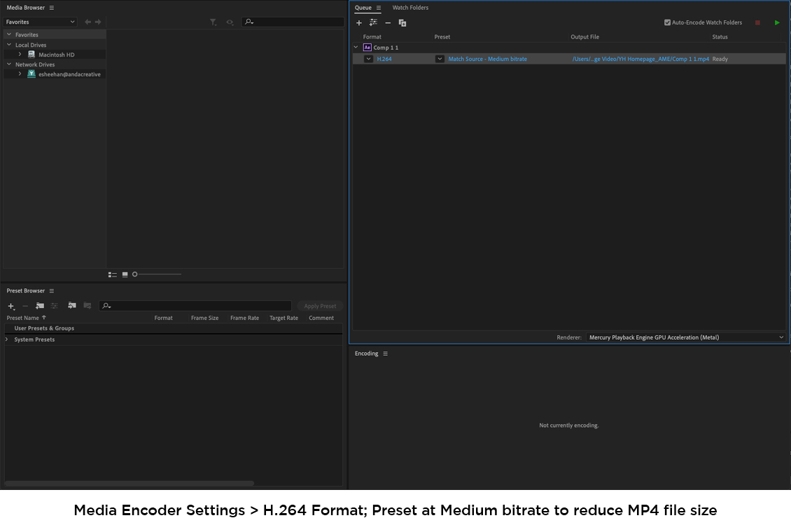
Task: Select the User Presets & Groups row
Action: click(173, 328)
